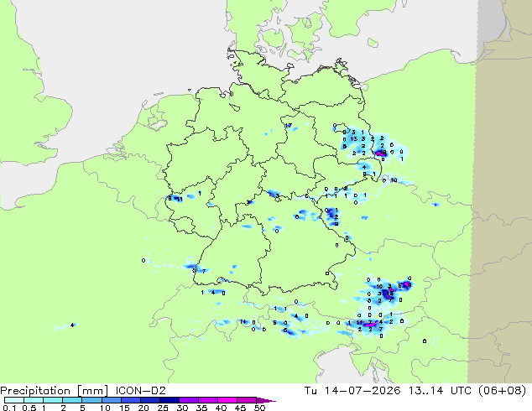The width and height of the screenshot is (532, 411).
Task: Click the 'Precipitation' title text
Action: point(35,391)
